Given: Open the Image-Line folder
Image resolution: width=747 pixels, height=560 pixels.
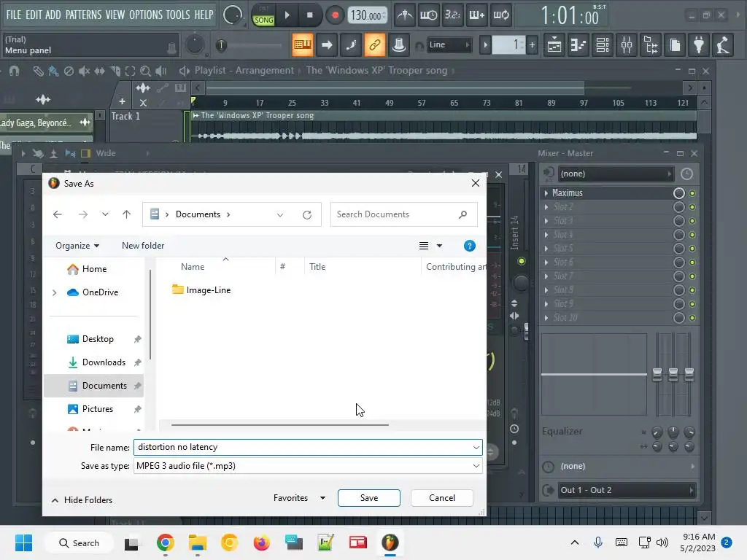Looking at the screenshot, I should pyautogui.click(x=201, y=290).
